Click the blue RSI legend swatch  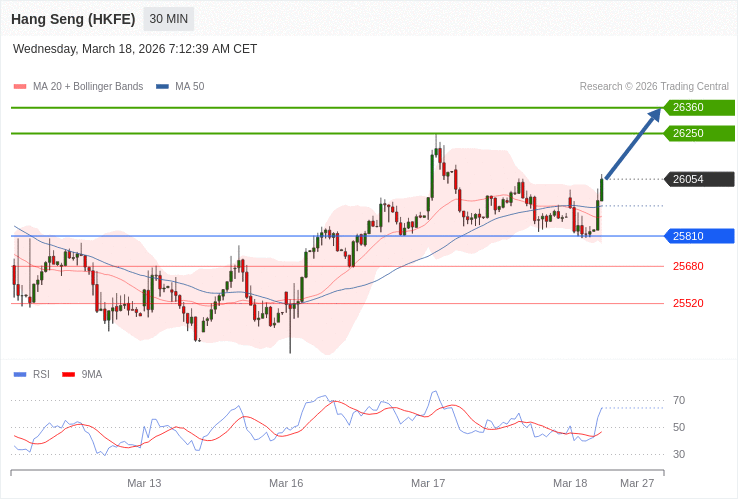point(20,375)
